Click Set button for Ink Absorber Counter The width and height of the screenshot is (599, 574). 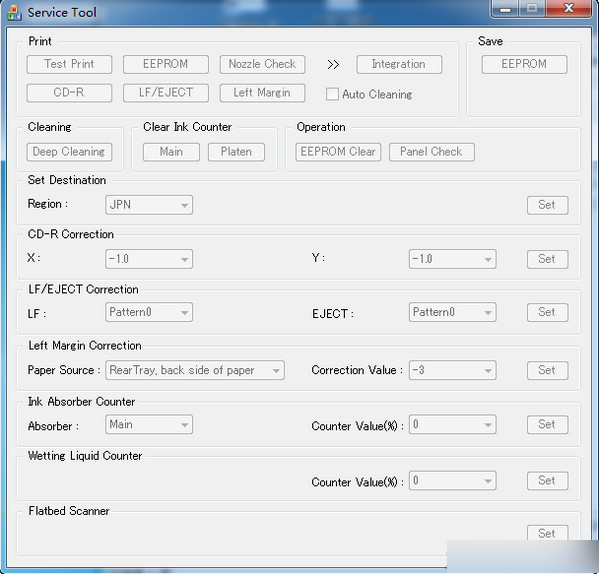tap(547, 424)
